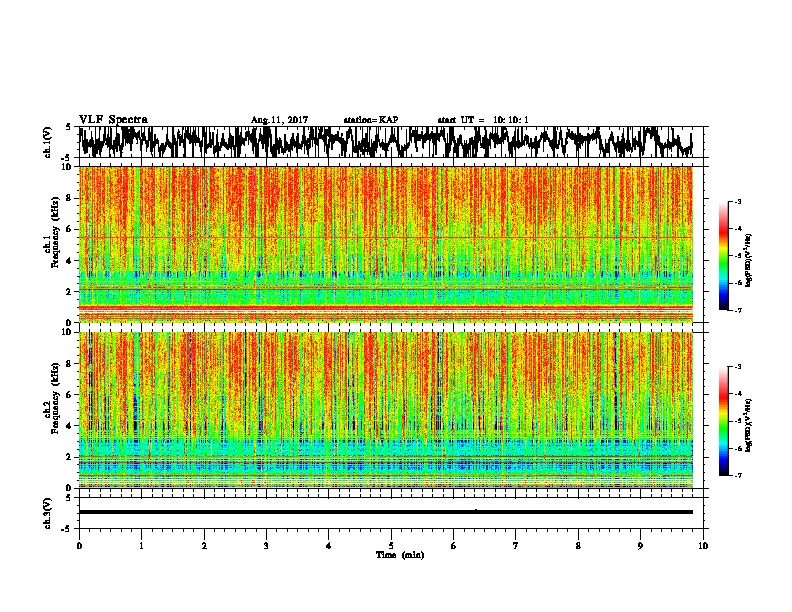Click the "start UT = 10:10:1" header text
The height and width of the screenshot is (612, 792).
[x=483, y=120]
